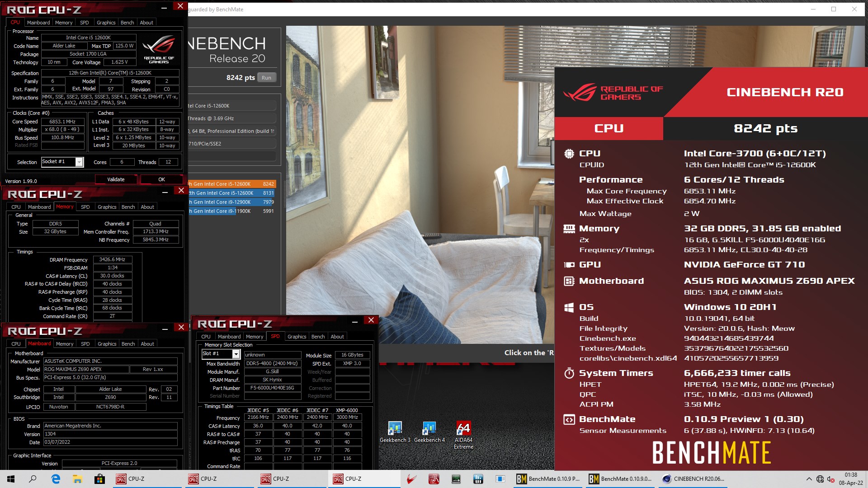
Task: Maximize the Cinebench window
Action: [834, 9]
